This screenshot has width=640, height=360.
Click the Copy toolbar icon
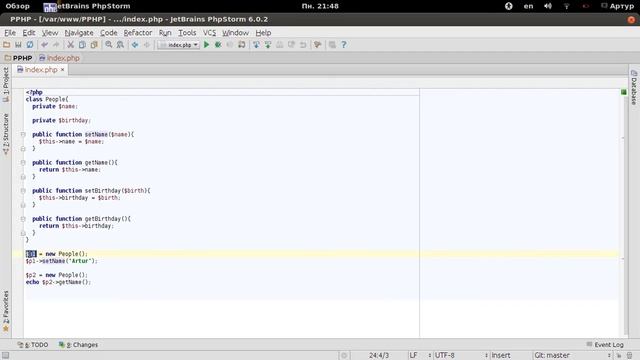82,45
